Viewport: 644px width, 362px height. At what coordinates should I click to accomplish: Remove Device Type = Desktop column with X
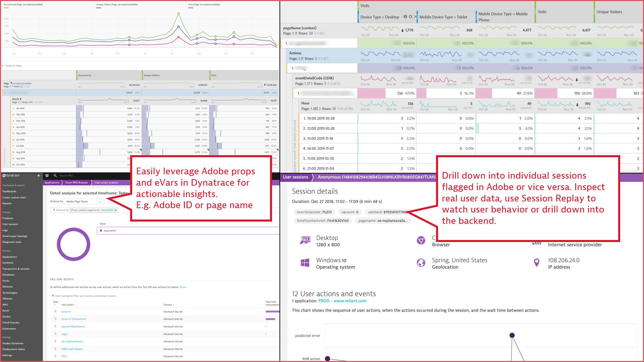click(415, 17)
